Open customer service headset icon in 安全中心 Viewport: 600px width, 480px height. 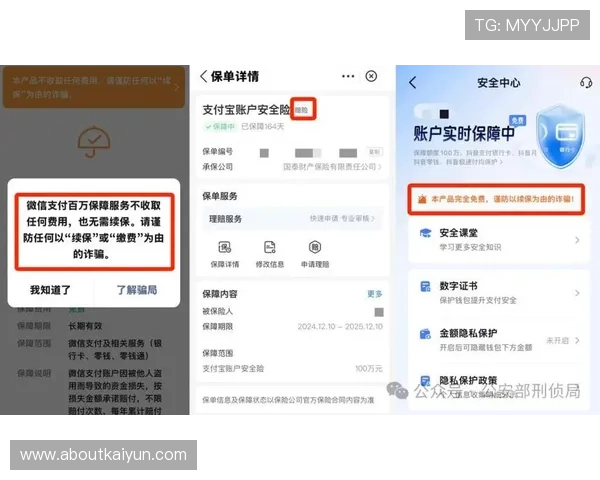(x=586, y=82)
